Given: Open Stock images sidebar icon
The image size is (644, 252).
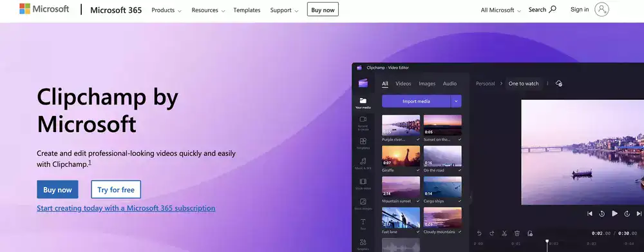Looking at the screenshot, I should (363, 204).
